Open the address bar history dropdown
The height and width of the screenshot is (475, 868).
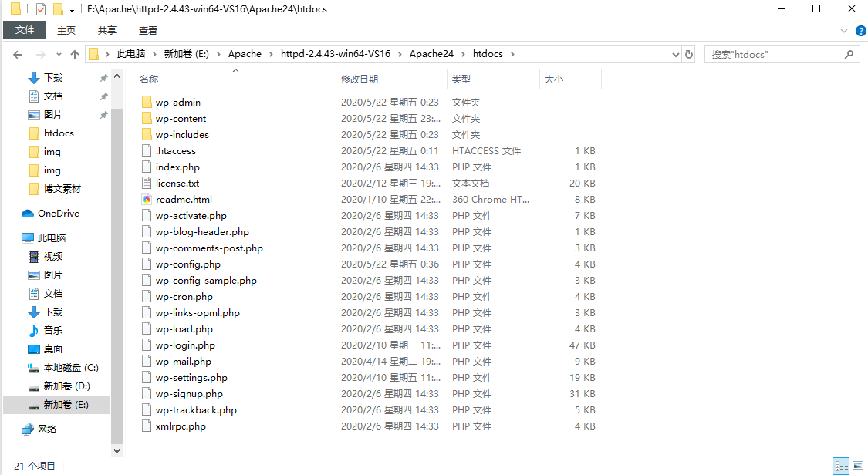coord(675,54)
